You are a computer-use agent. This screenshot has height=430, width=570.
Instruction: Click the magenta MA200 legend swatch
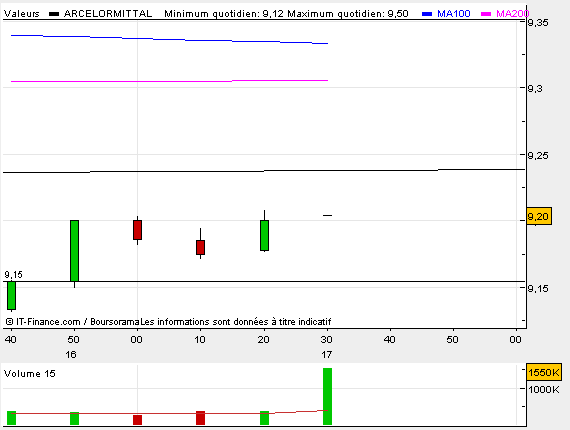(x=486, y=14)
